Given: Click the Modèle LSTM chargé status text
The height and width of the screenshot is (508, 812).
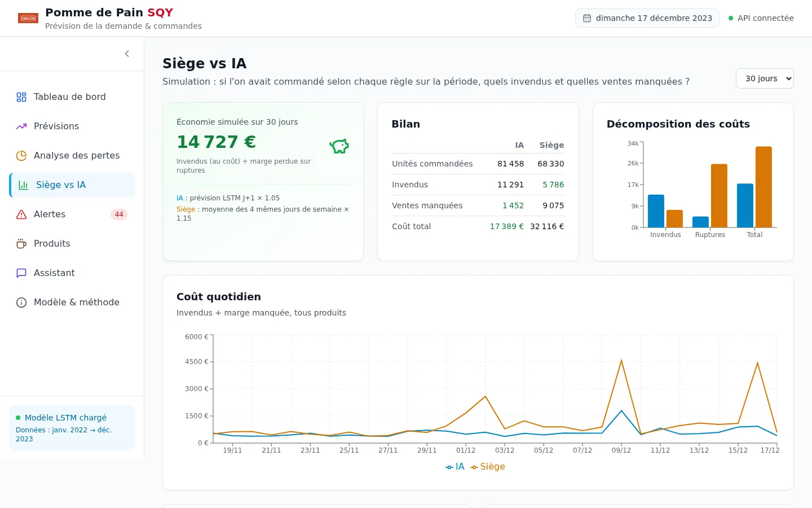Looking at the screenshot, I should (x=65, y=418).
